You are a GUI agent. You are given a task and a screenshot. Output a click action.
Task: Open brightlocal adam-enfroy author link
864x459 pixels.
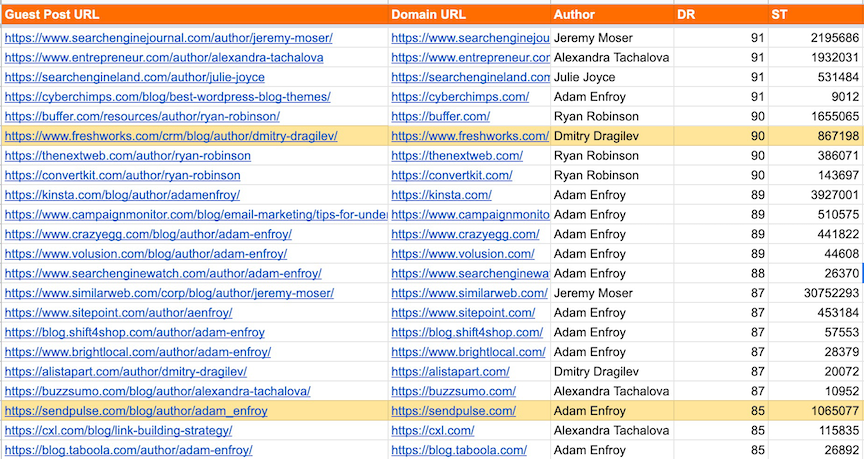coord(138,352)
